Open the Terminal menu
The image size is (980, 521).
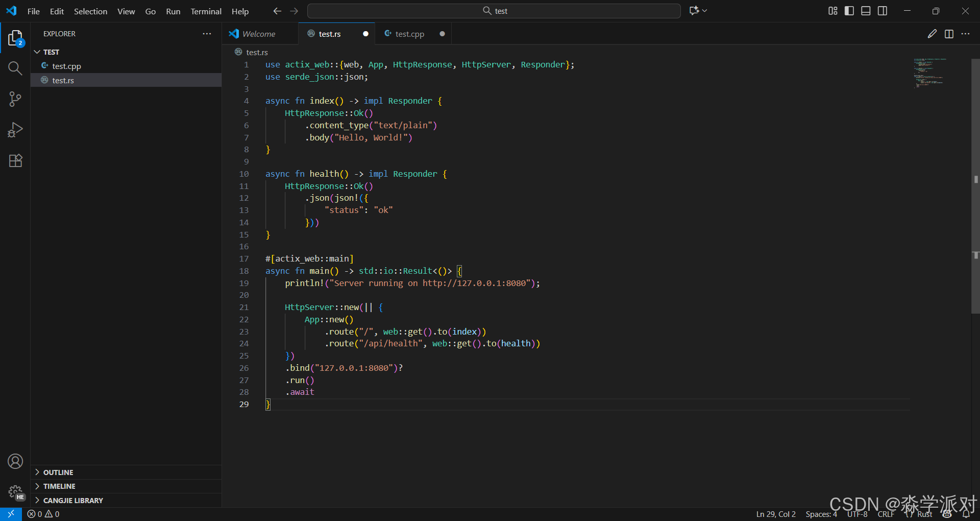click(206, 11)
